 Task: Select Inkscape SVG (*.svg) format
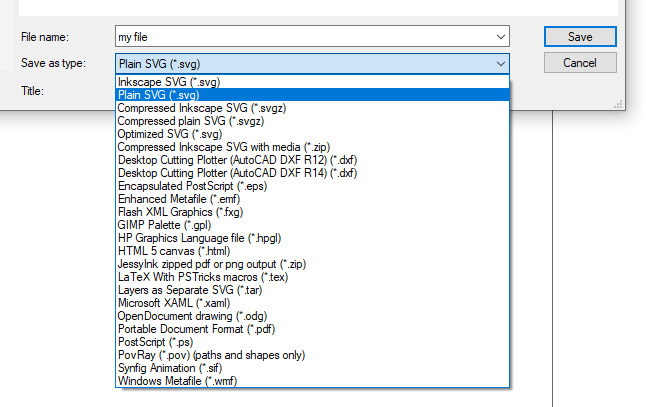pos(312,82)
